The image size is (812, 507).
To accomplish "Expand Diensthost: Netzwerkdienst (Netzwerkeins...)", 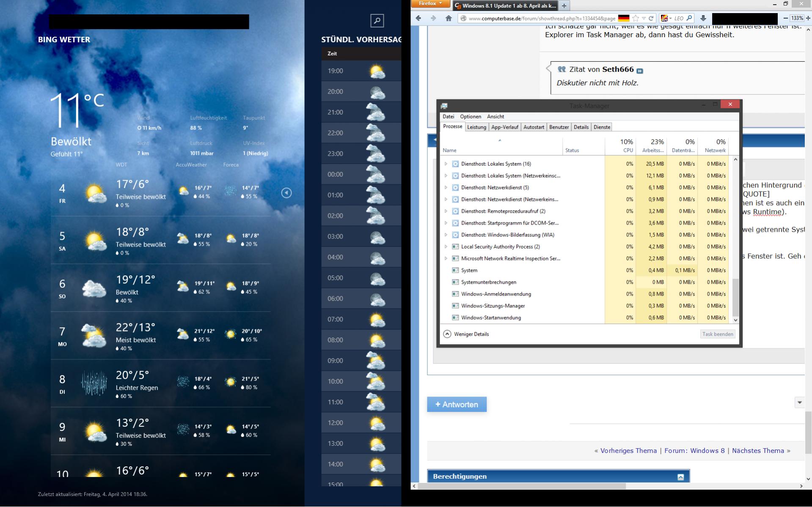I will tap(446, 199).
